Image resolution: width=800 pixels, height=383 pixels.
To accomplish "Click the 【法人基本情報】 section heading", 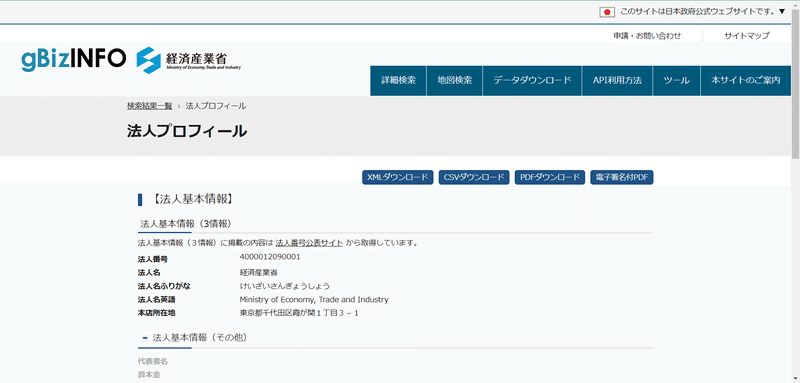I will pos(192,199).
